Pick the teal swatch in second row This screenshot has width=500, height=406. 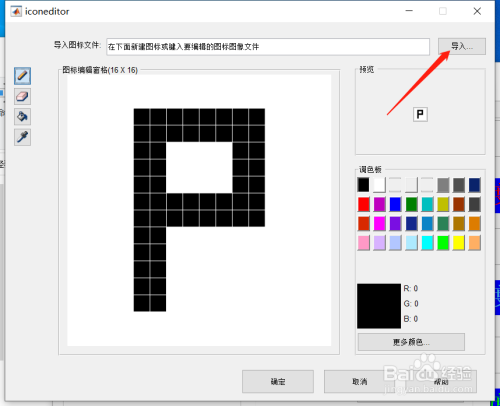pos(427,204)
